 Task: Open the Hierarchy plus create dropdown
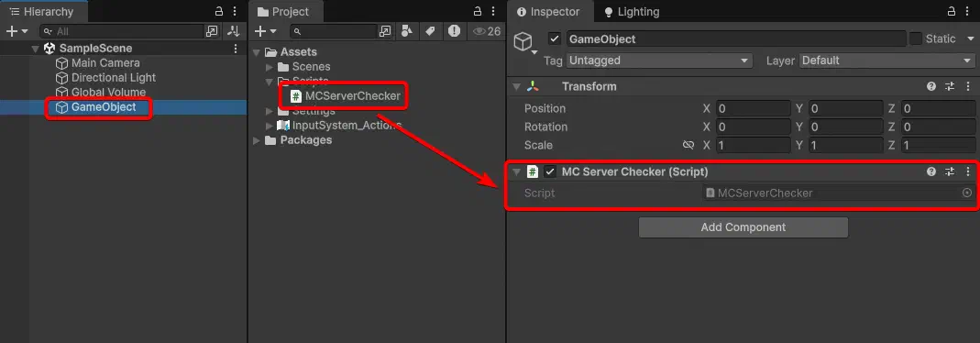pos(17,30)
